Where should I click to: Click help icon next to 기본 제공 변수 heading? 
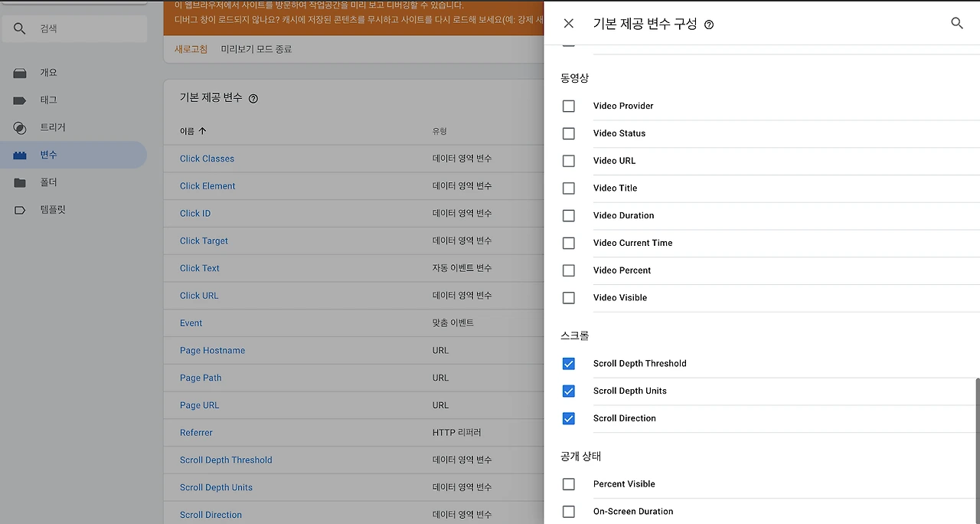253,98
